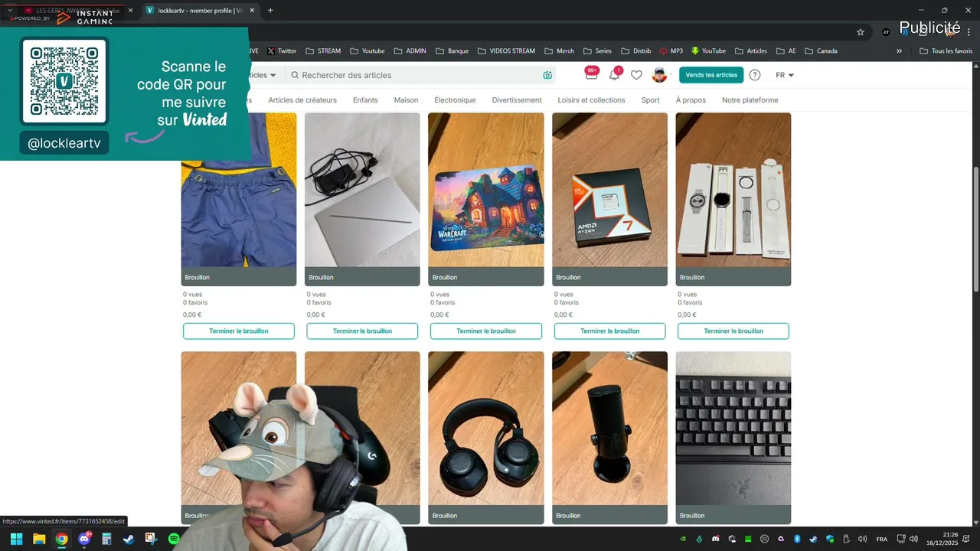Open the Merch bookmarks folder
Viewport: 980px width, 551px height.
pos(559,51)
